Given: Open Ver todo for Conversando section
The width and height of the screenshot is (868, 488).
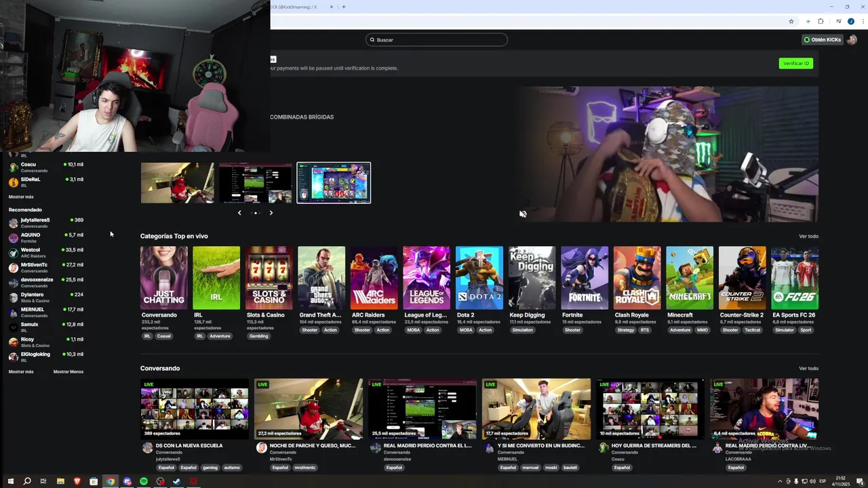Looking at the screenshot, I should (x=808, y=368).
